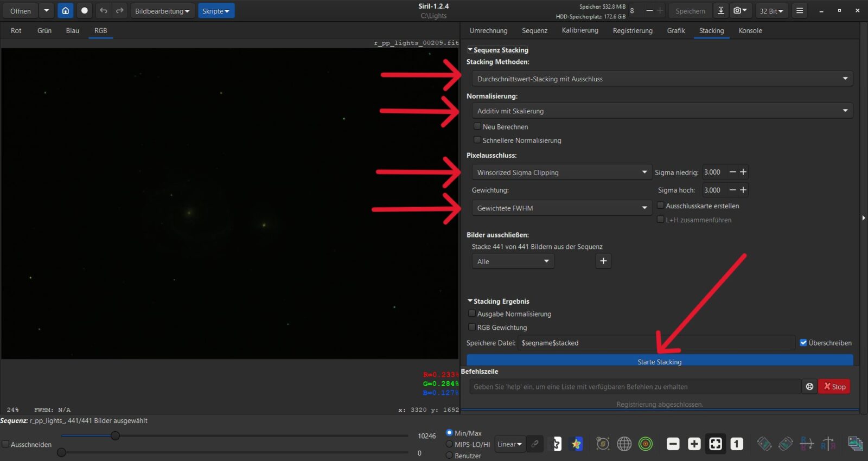Zoom out with the minus icon
The image size is (868, 461).
point(673,444)
